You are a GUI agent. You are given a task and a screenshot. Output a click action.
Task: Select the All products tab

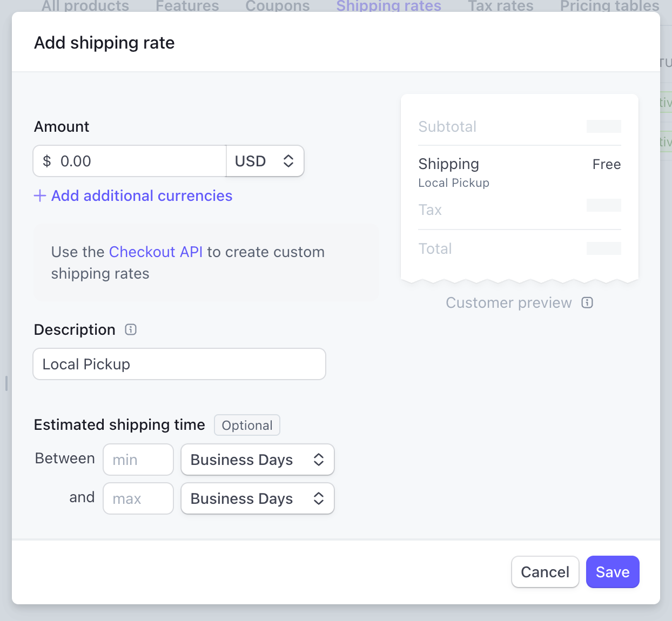pos(85,6)
